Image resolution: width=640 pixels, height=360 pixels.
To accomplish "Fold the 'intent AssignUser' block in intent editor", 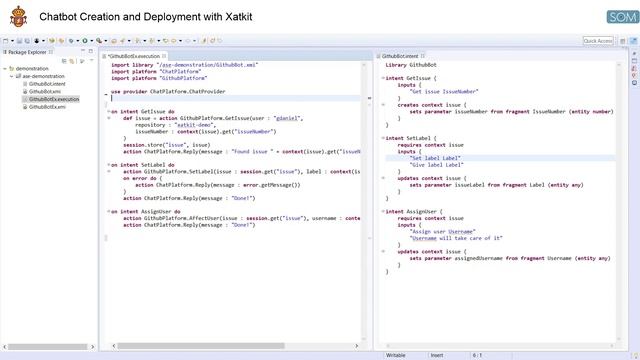I will tap(383, 211).
